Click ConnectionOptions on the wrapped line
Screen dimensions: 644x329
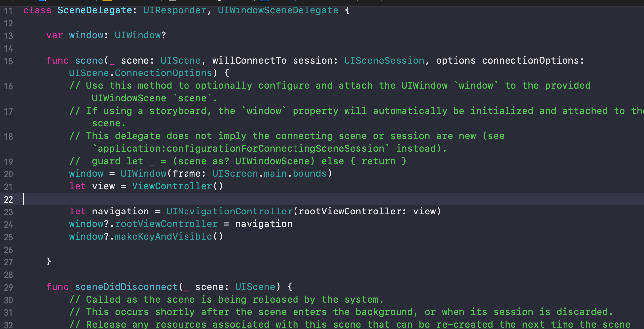(163, 73)
